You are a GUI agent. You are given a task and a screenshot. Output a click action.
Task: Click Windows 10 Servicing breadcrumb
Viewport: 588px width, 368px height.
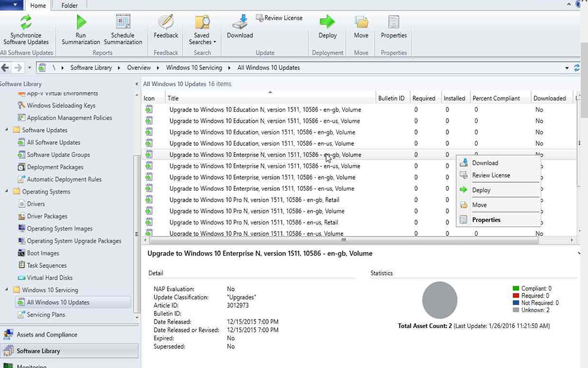194,67
